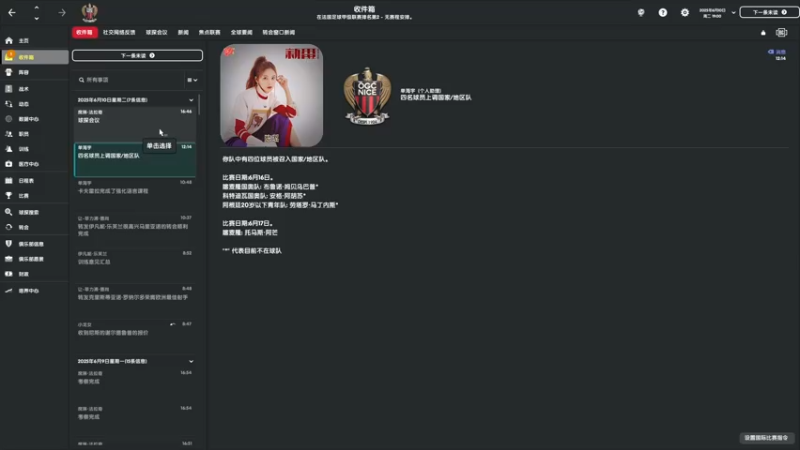The height and width of the screenshot is (450, 800).
Task: Open the Home (主页) sidebar icon
Action: pyautogui.click(x=9, y=40)
